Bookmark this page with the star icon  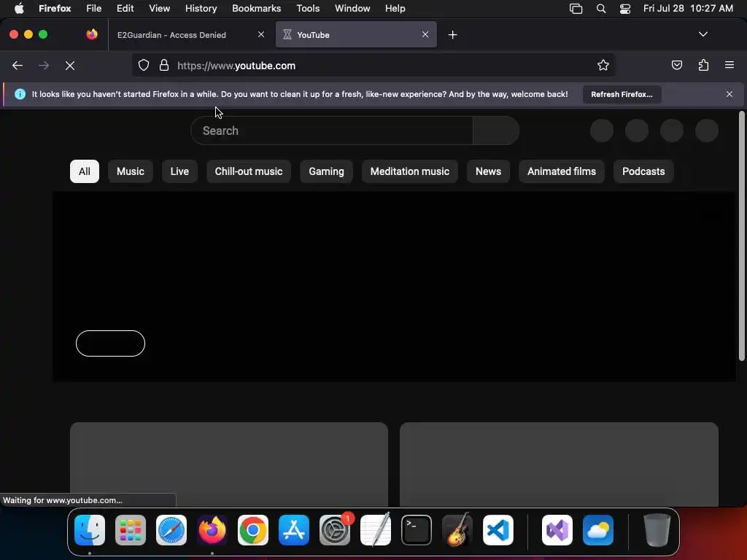click(603, 65)
